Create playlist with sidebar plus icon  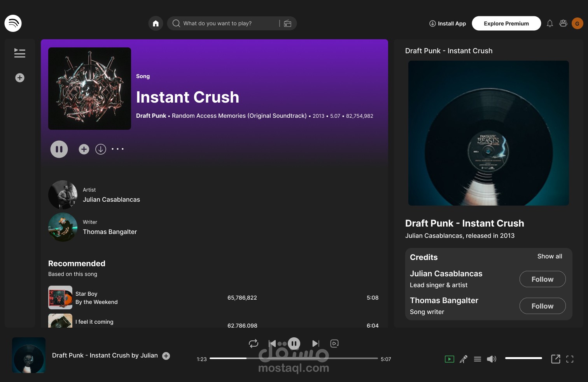[20, 78]
